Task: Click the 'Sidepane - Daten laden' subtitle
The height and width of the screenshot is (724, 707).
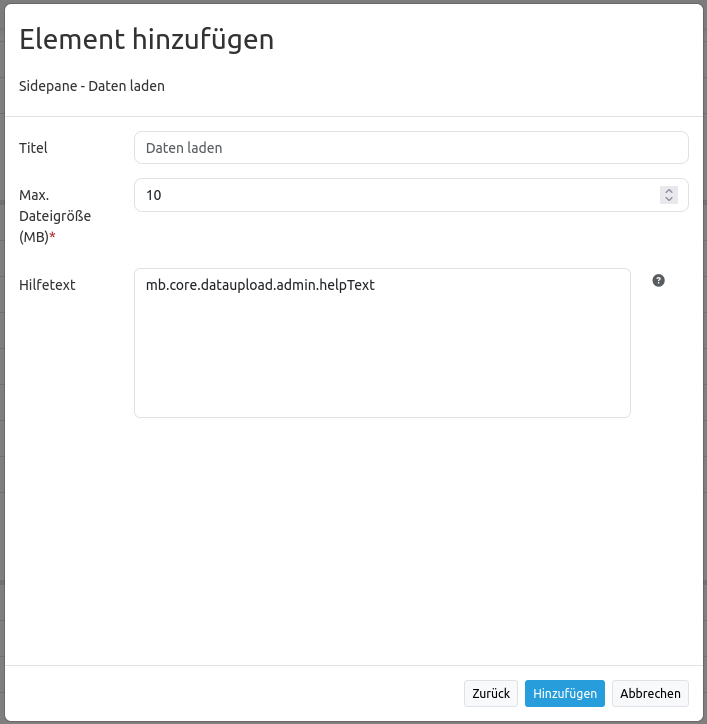Action: (92, 86)
